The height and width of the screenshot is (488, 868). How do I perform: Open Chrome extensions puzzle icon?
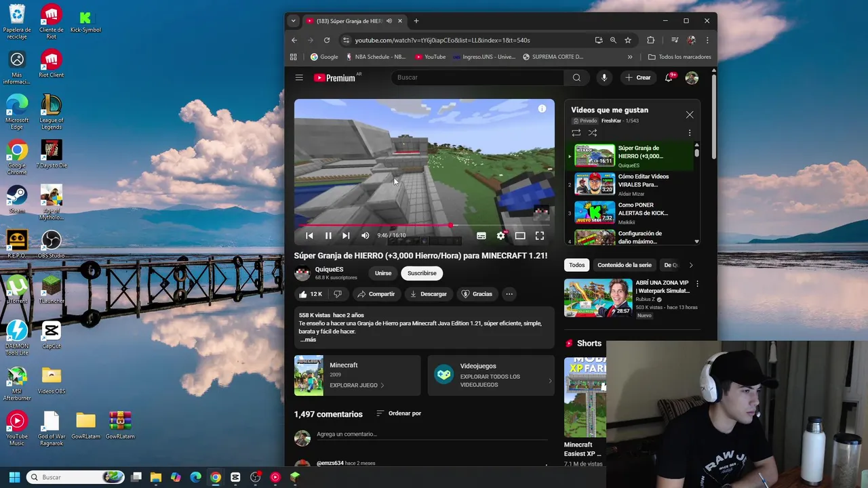point(651,40)
